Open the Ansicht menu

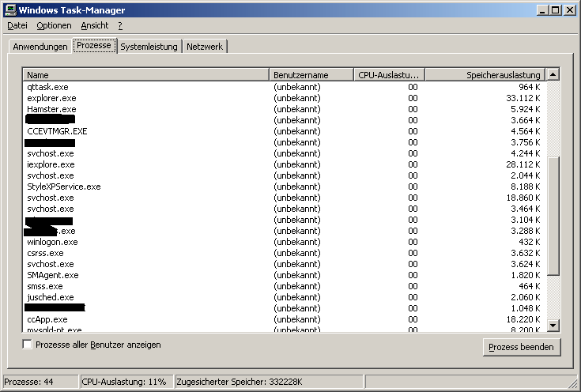tap(95, 25)
